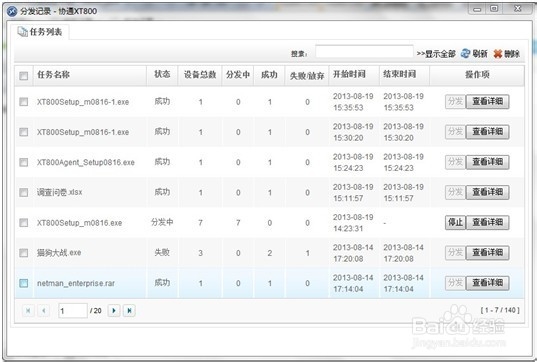Sort by 分发中 column header
The width and height of the screenshot is (537, 362).
click(x=238, y=75)
